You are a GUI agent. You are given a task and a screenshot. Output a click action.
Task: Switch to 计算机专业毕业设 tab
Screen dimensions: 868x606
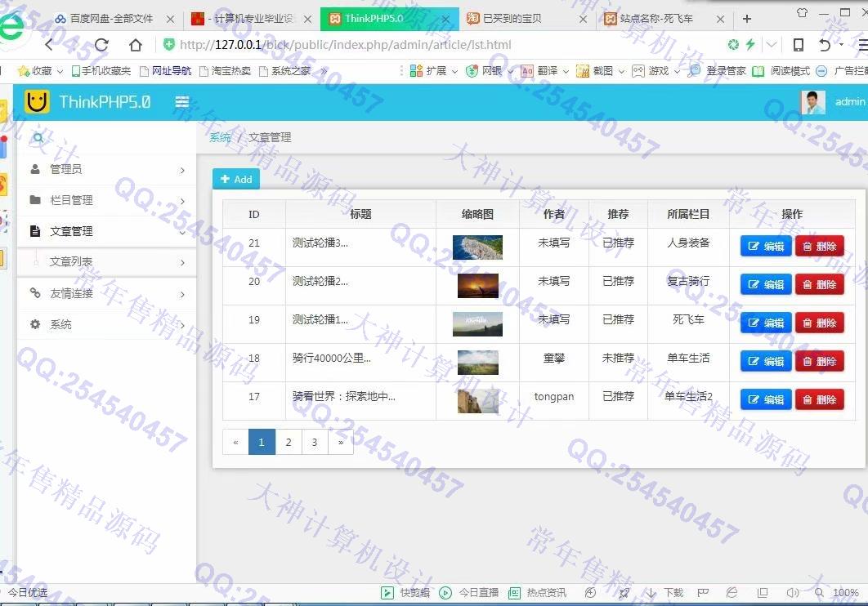pos(252,19)
